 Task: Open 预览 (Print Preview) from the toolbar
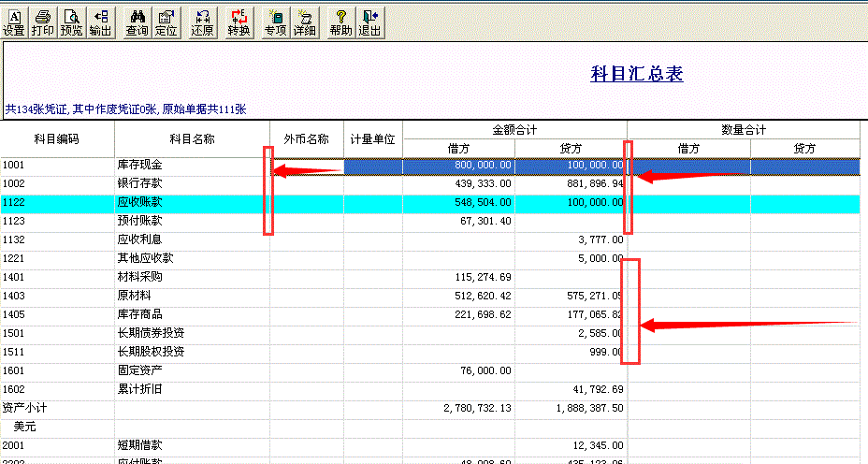(x=71, y=22)
